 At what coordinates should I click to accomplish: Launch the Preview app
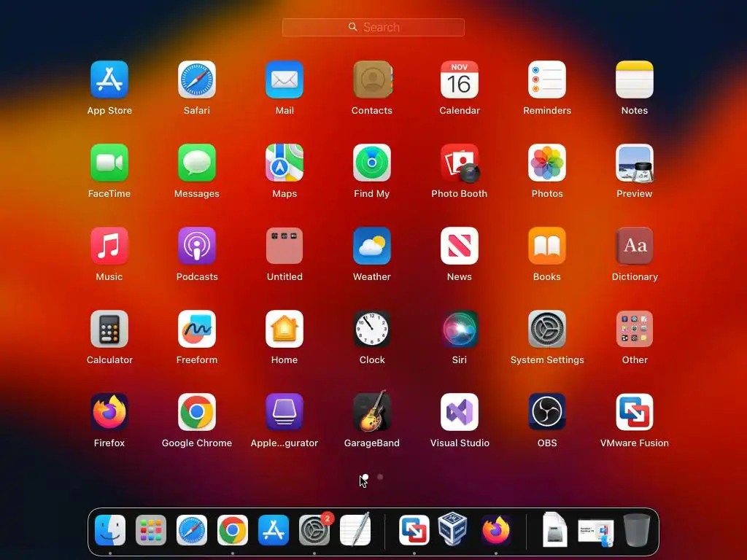635,163
